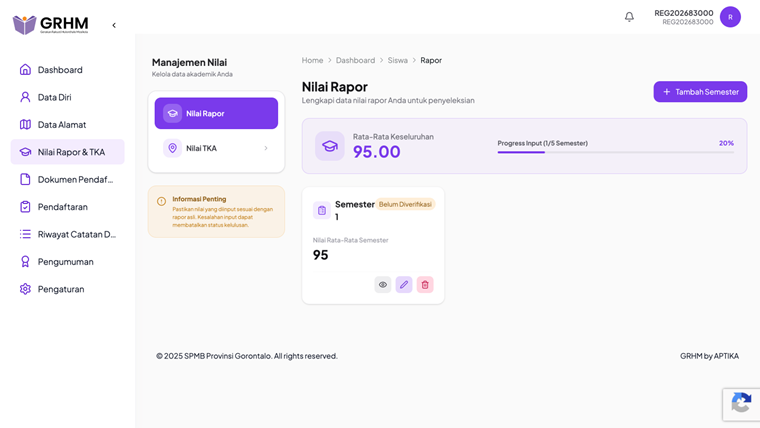Click the 2025 SPMB Provinsi Gorontalo copyright text
The height and width of the screenshot is (428, 760).
[x=247, y=356]
